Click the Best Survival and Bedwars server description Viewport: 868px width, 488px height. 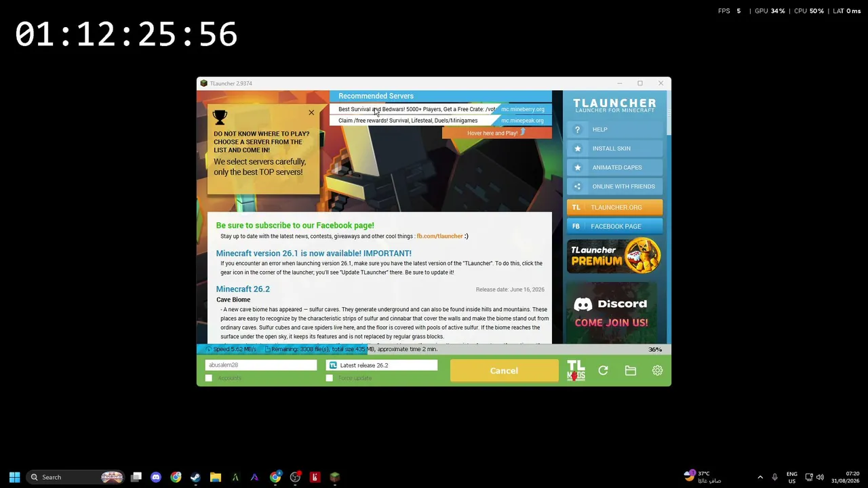click(x=416, y=109)
